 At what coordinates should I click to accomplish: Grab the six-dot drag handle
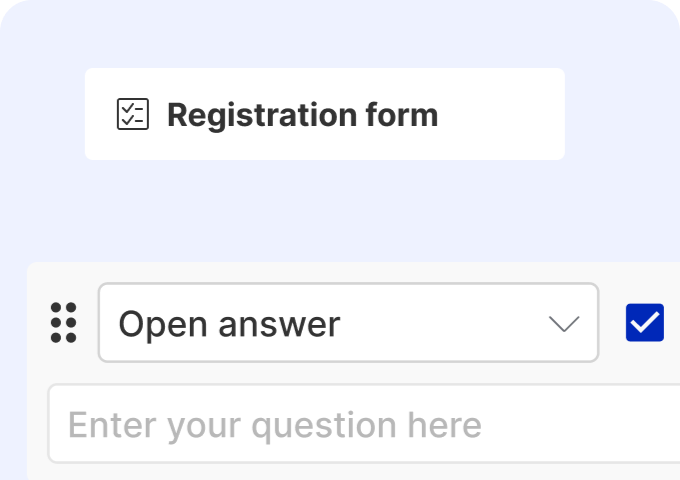click(x=63, y=323)
